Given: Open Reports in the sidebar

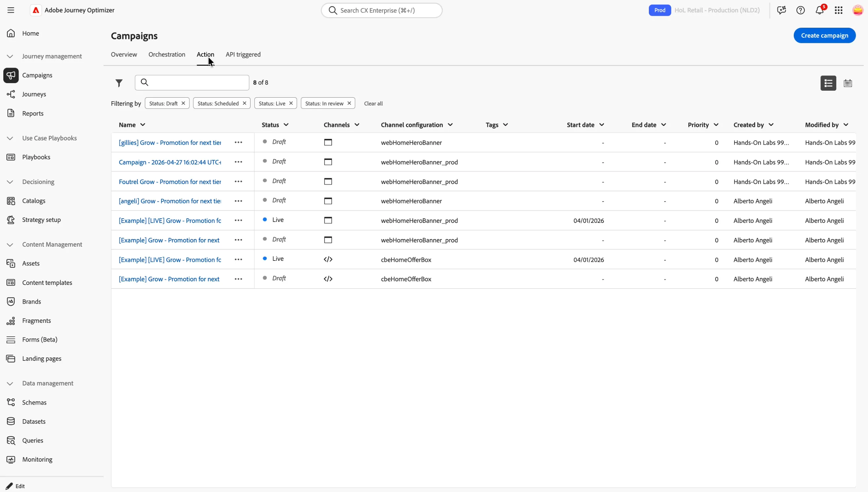Looking at the screenshot, I should pos(32,113).
